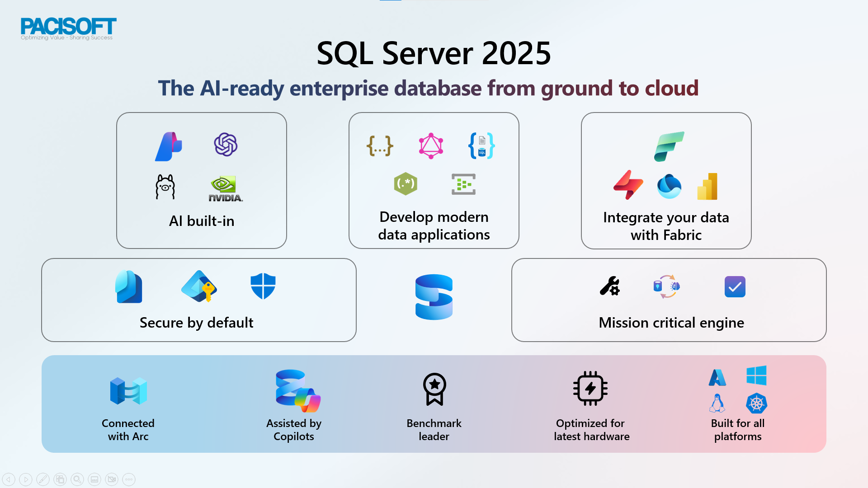Click the blue Defender shield icon
This screenshot has height=488, width=868.
coord(263,286)
